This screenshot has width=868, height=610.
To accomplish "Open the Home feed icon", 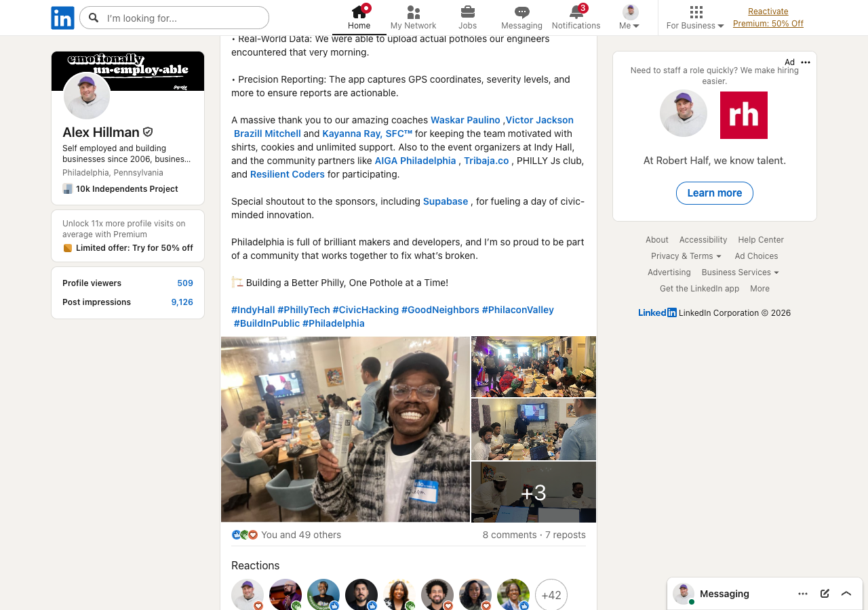I will pos(359,12).
